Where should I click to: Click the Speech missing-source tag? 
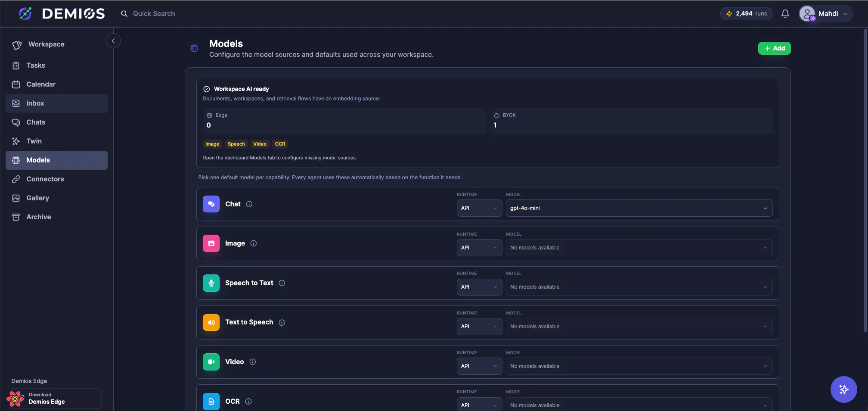(236, 144)
